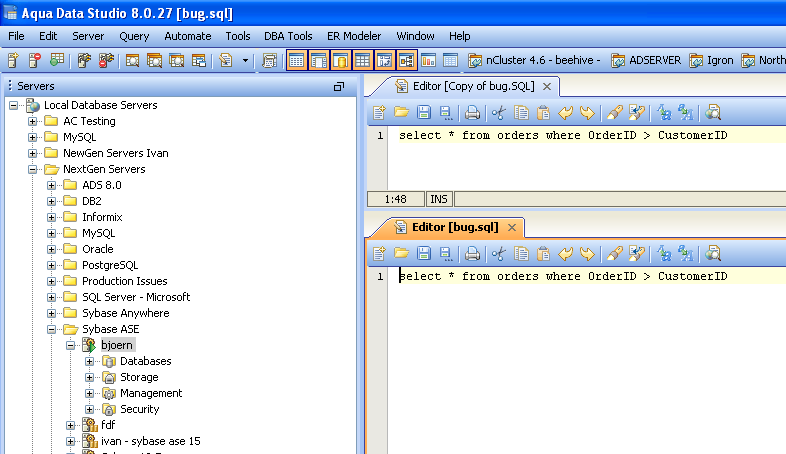This screenshot has width=786, height=454.
Task: Expand the PostgreSQL folder
Action: coord(52,265)
